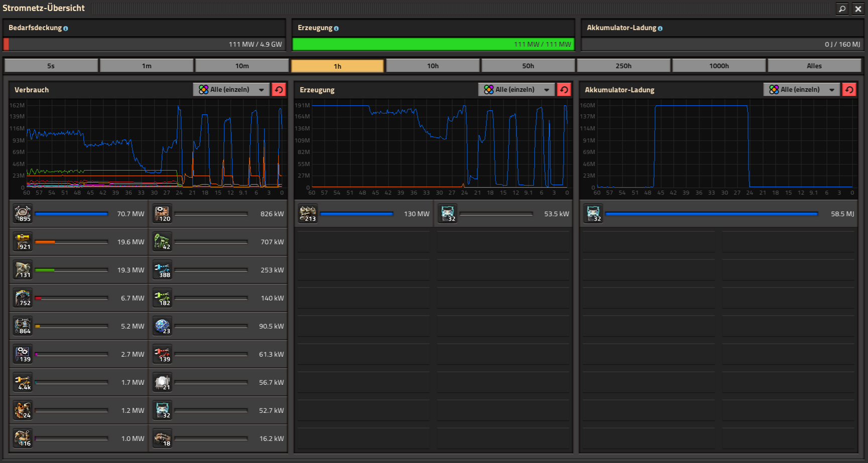Click the consumer icon with count 24
Viewport: 868px width, 463px height.
tap(23, 410)
